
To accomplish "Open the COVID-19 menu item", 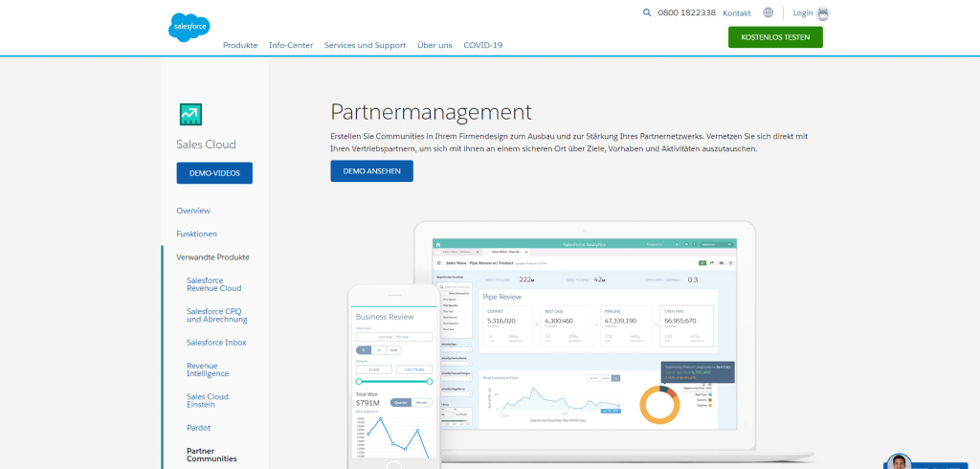I will click(482, 45).
